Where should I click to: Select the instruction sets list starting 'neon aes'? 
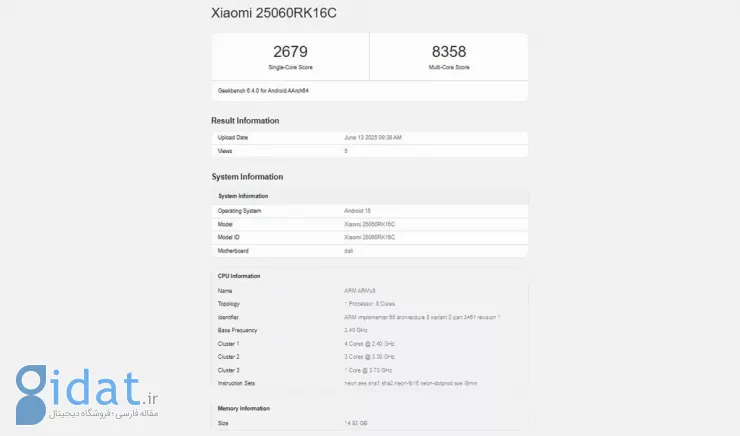click(x=411, y=384)
